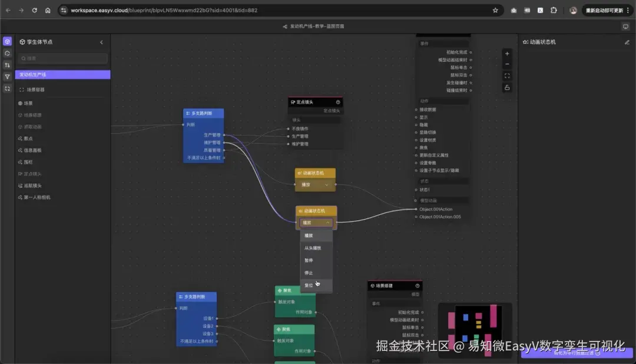
Task: Open the browser profile avatar
Action: point(573,11)
